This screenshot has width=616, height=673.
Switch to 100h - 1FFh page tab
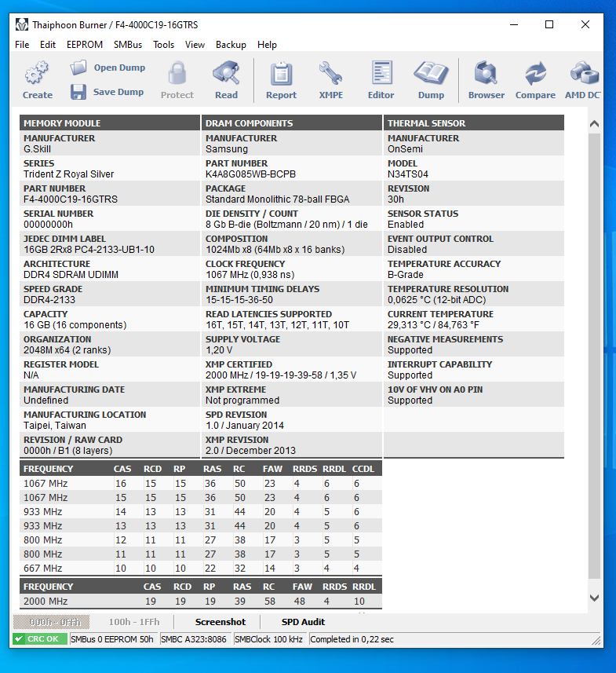134,622
